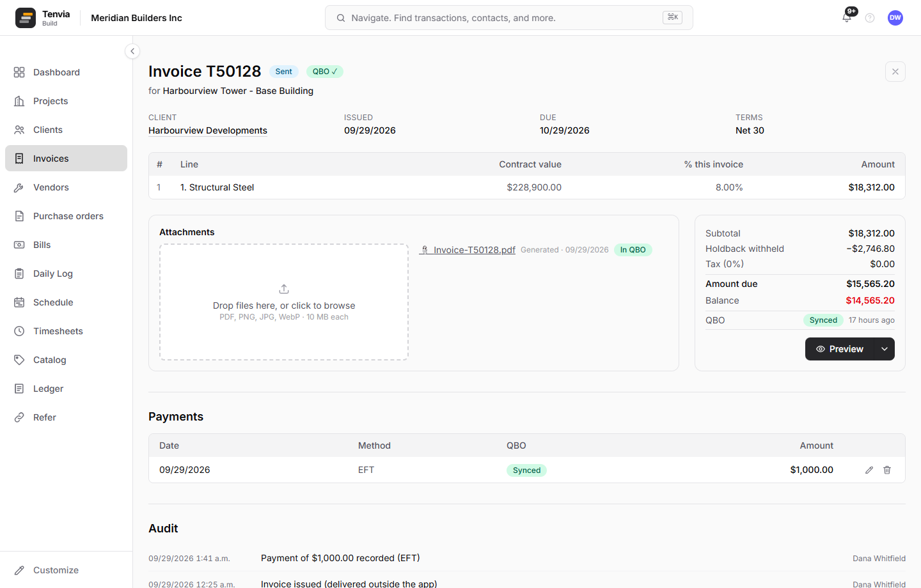Click the help question mark icon
The image size is (921, 588).
pos(870,18)
